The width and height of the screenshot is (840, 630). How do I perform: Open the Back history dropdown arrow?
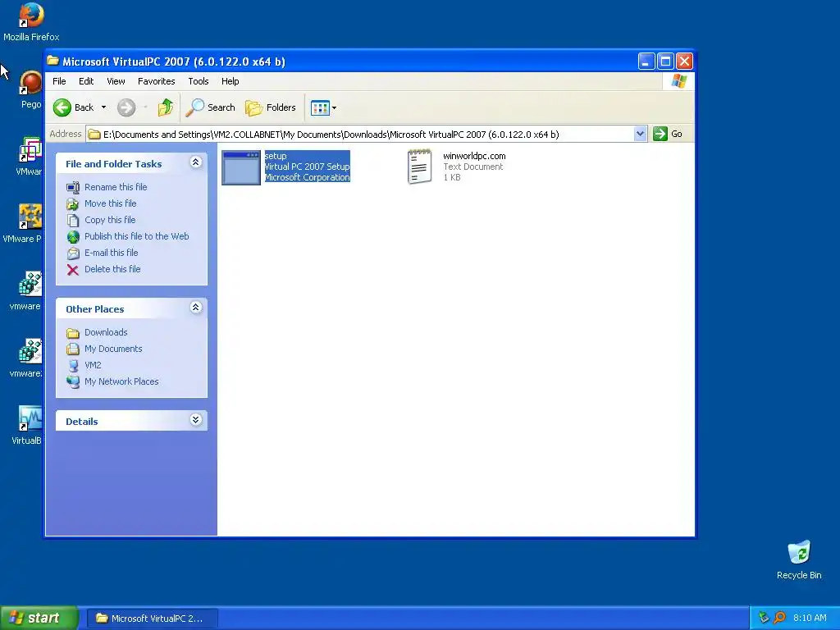click(x=104, y=107)
